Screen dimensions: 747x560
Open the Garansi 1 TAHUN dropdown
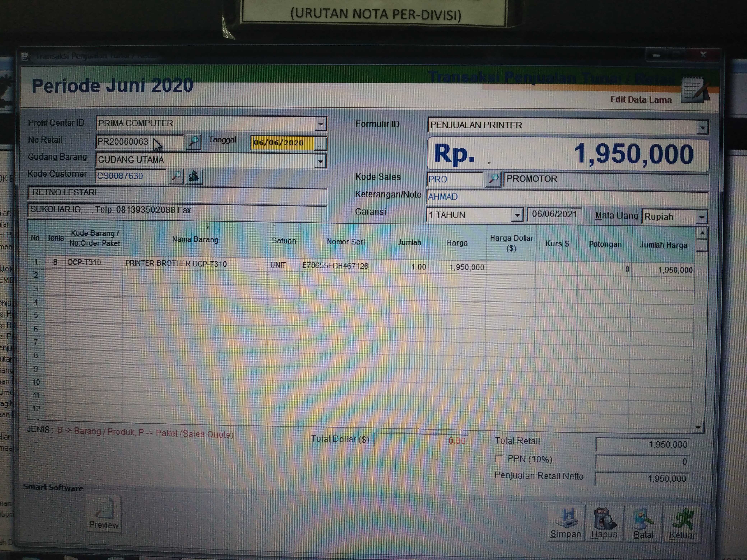517,215
